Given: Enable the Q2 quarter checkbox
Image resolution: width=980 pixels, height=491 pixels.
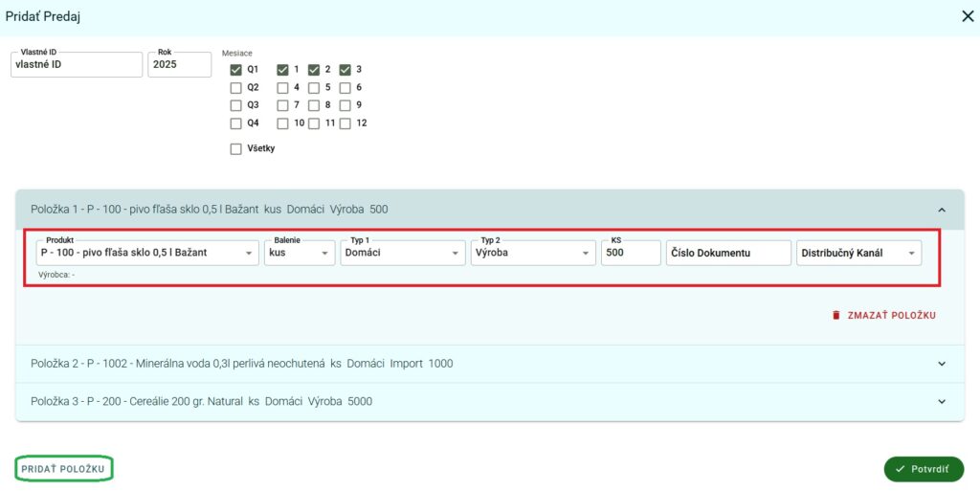Looking at the screenshot, I should coord(235,87).
